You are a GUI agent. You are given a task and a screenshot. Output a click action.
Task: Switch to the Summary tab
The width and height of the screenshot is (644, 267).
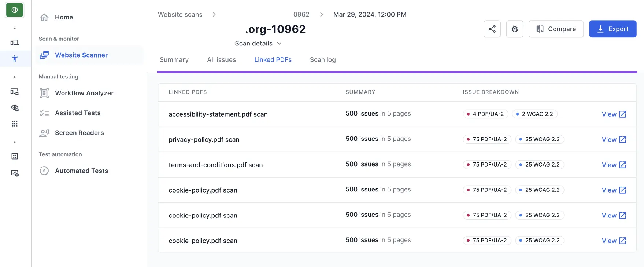[x=174, y=60]
